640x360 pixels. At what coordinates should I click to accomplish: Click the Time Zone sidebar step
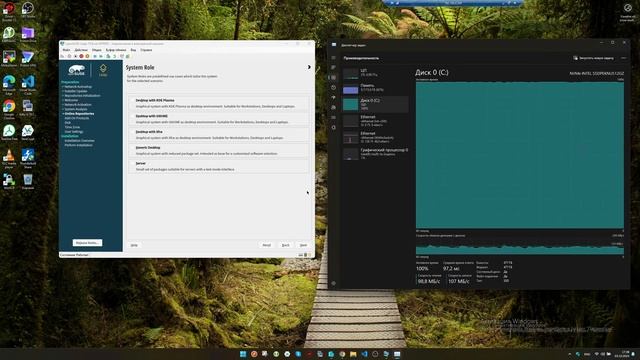pyautogui.click(x=72, y=127)
